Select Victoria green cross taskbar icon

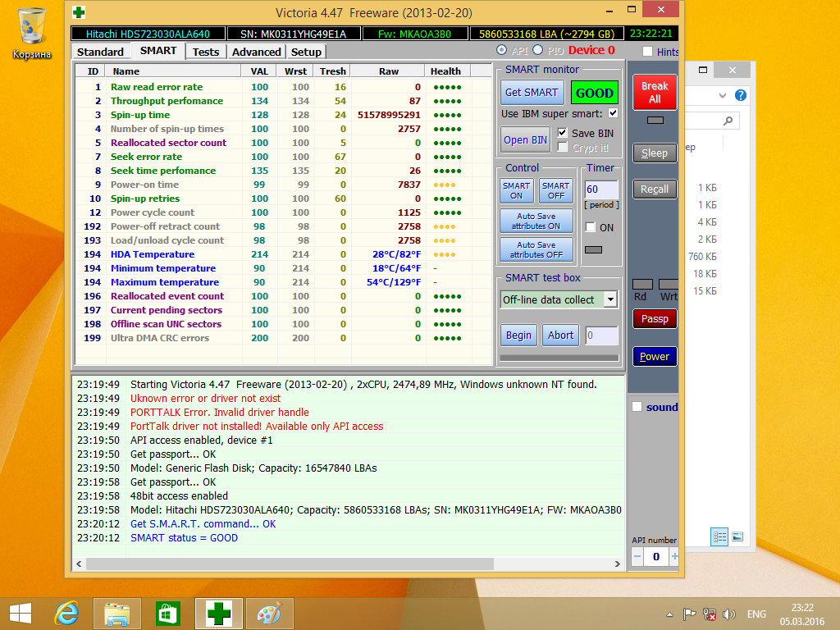pyautogui.click(x=218, y=614)
